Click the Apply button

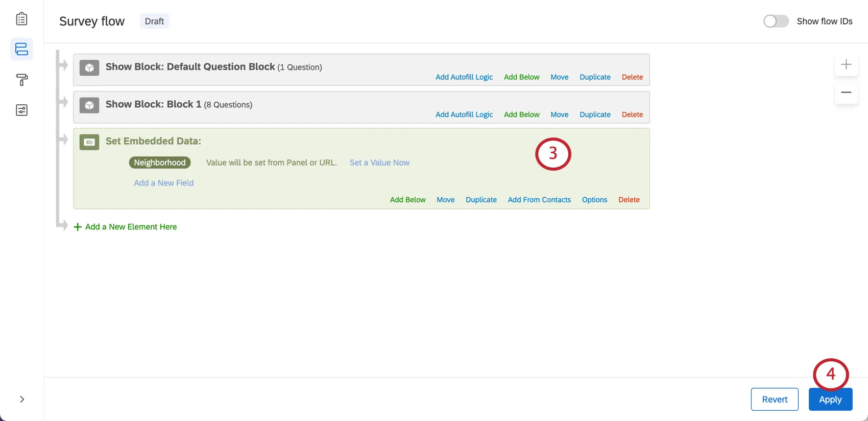click(x=830, y=400)
